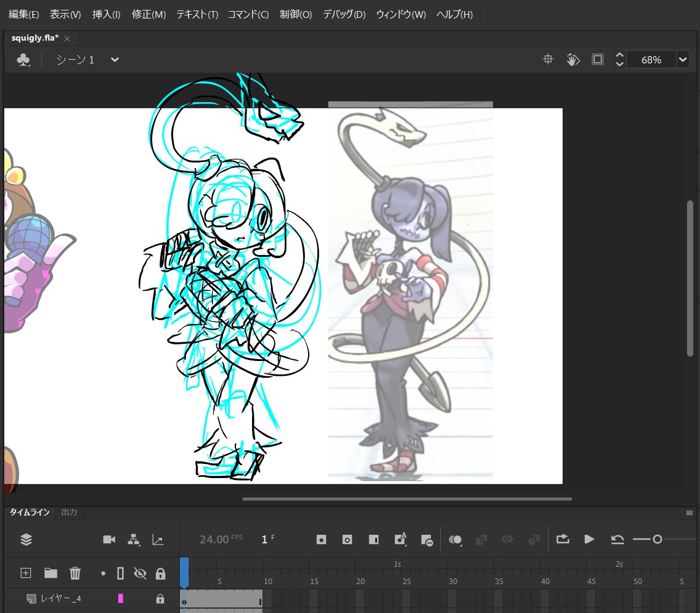The image size is (700, 613).
Task: Click the insert keyframe icon
Action: pyautogui.click(x=321, y=540)
